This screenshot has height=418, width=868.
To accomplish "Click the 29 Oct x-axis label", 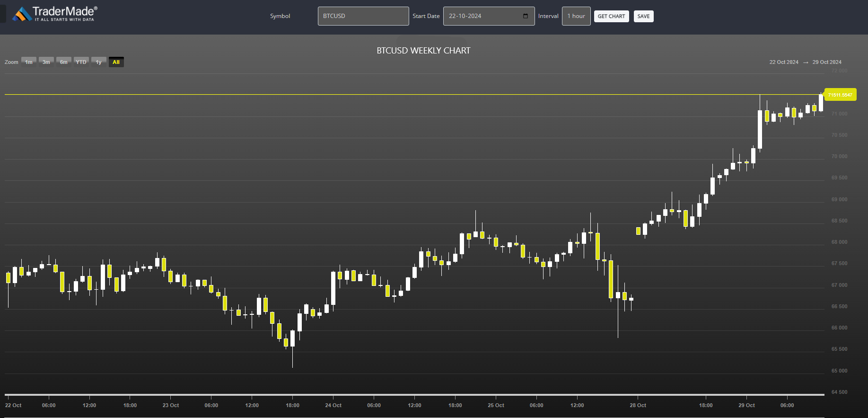I will coord(747,405).
